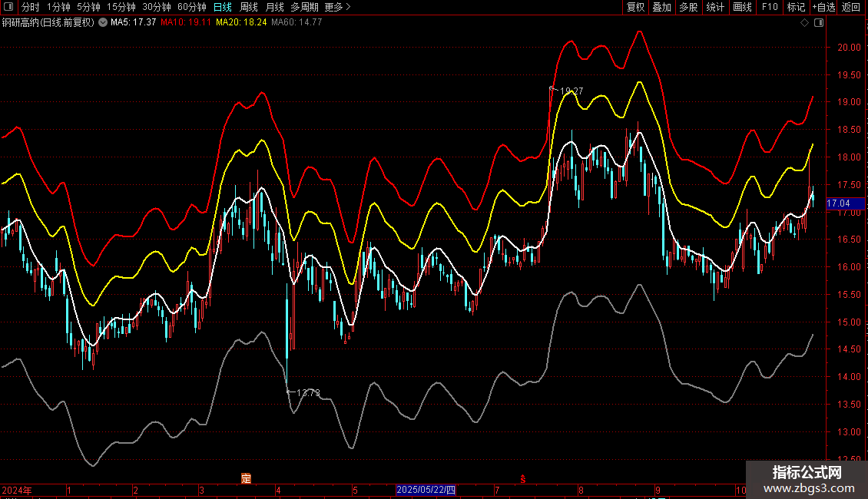
Task: Open the 多周期 multi-period view
Action: point(304,7)
